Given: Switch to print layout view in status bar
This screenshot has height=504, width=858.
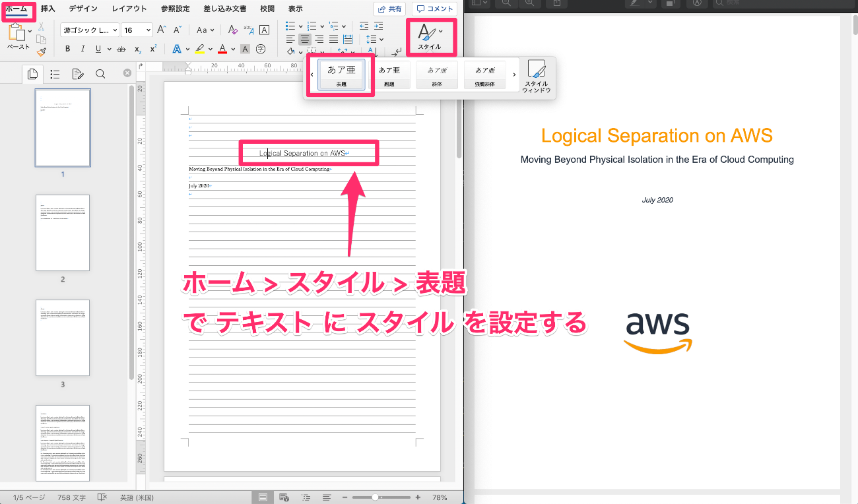Looking at the screenshot, I should click(x=263, y=497).
